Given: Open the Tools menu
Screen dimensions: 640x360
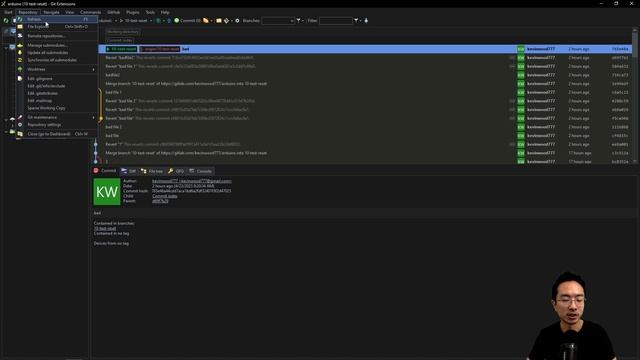Looking at the screenshot, I should tap(150, 12).
